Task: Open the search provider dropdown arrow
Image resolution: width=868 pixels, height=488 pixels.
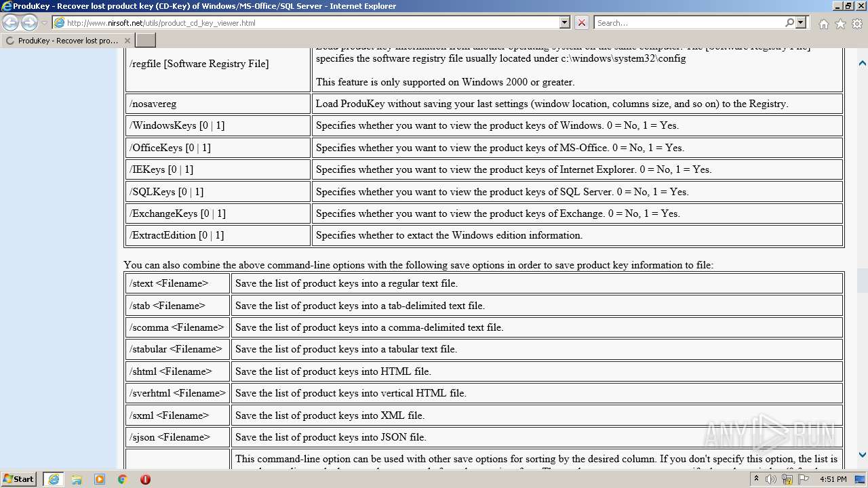Action: 801,22
